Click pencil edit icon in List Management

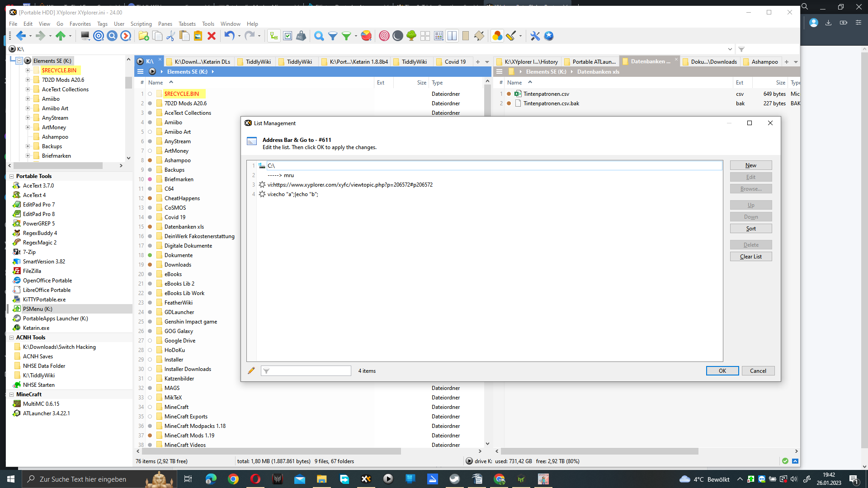click(251, 371)
